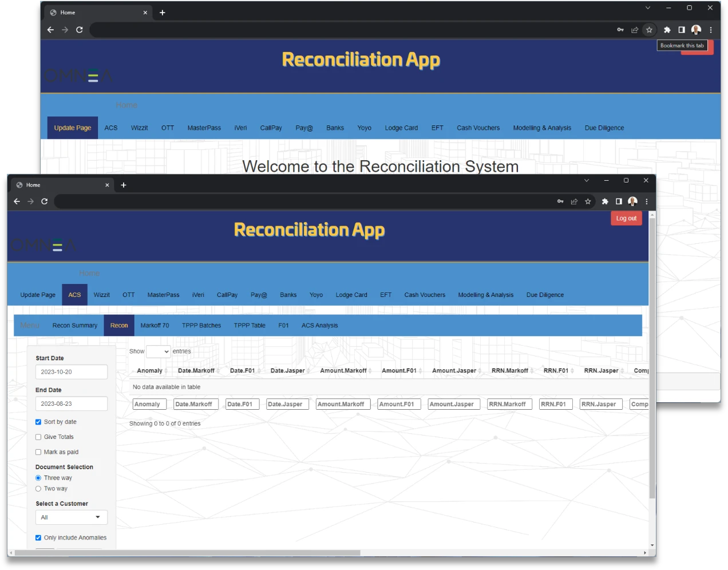Sort by the Date.Markoff column header
The height and width of the screenshot is (570, 728).
point(196,371)
